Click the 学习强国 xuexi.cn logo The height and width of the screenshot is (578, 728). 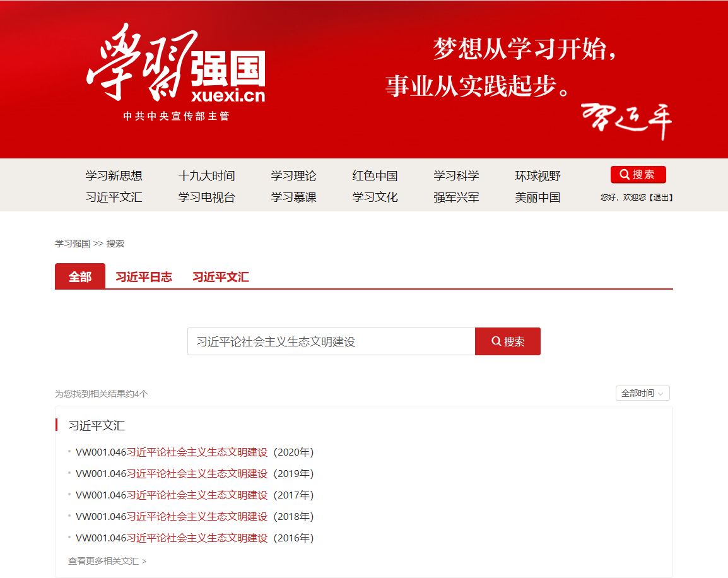point(176,62)
